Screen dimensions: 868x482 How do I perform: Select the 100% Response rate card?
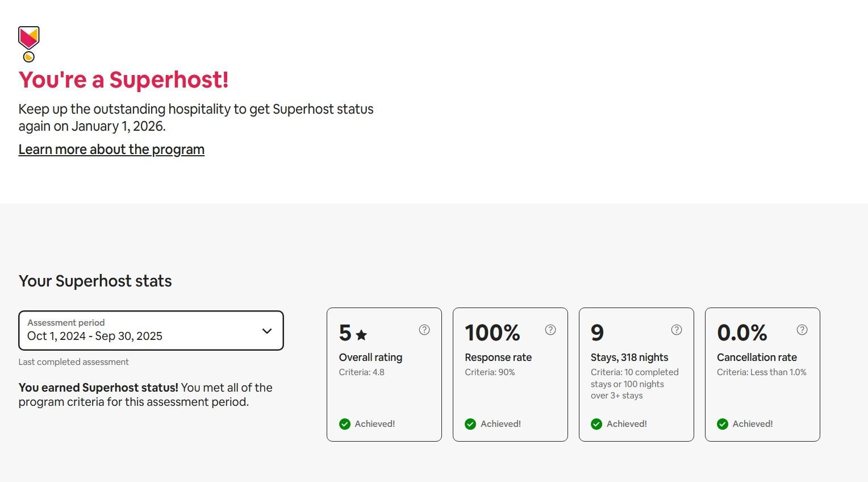tap(510, 392)
